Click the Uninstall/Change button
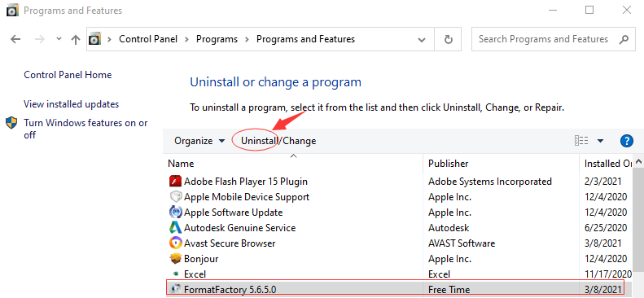Image resolution: width=644 pixels, height=298 pixels. [278, 141]
